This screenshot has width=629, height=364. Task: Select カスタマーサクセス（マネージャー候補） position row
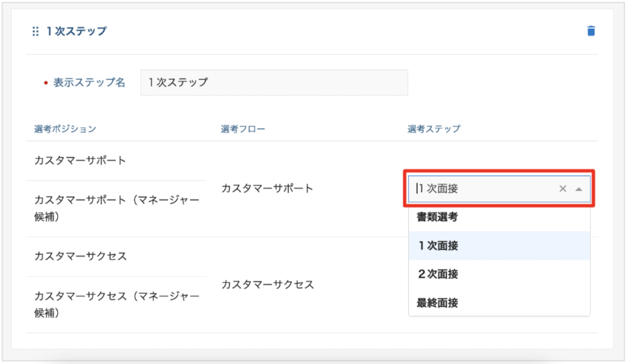pyautogui.click(x=116, y=305)
